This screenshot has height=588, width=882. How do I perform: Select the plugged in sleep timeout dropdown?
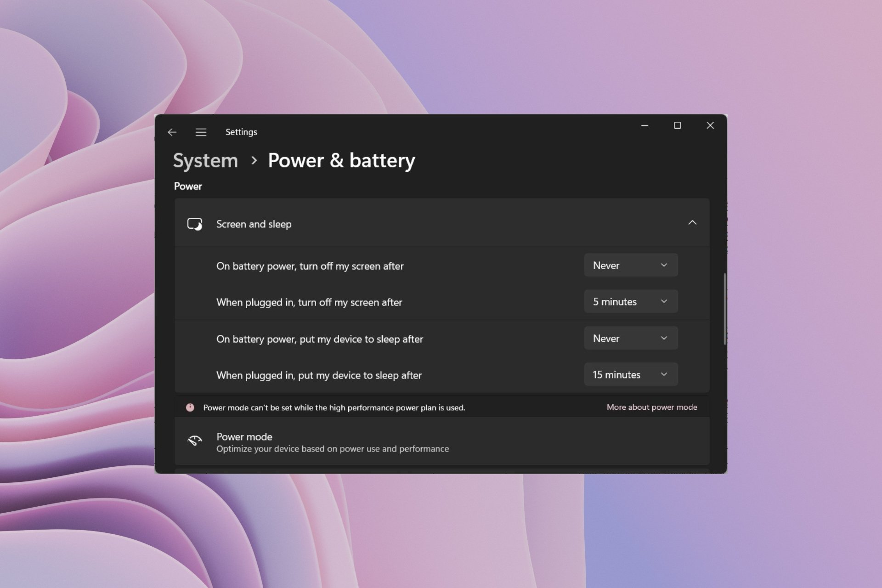pos(629,374)
